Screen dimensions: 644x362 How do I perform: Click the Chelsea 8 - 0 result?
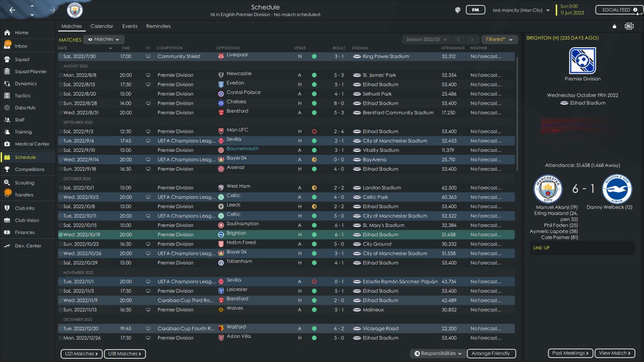(339, 103)
